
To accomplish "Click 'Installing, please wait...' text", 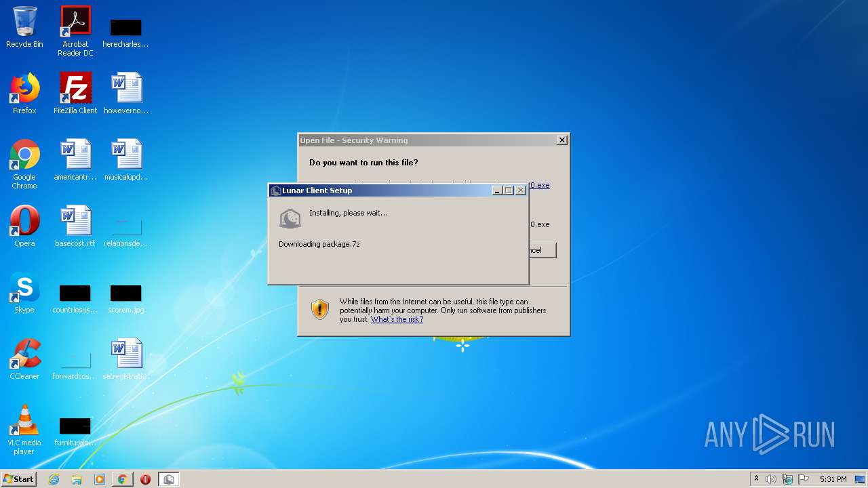I will 349,213.
